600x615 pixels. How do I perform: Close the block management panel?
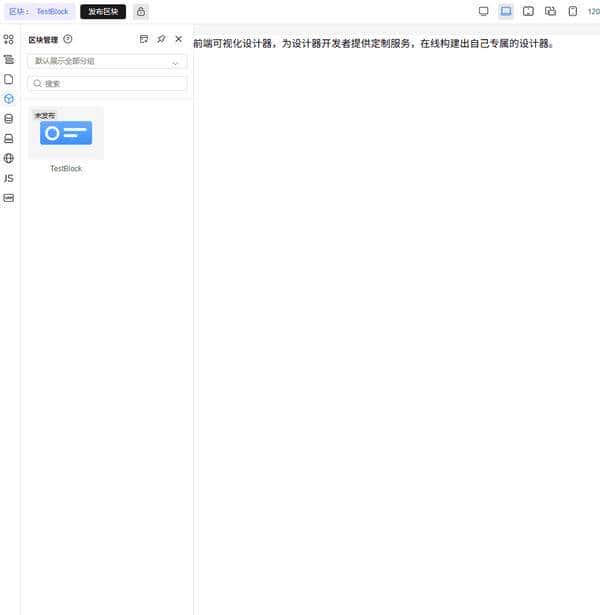[178, 39]
